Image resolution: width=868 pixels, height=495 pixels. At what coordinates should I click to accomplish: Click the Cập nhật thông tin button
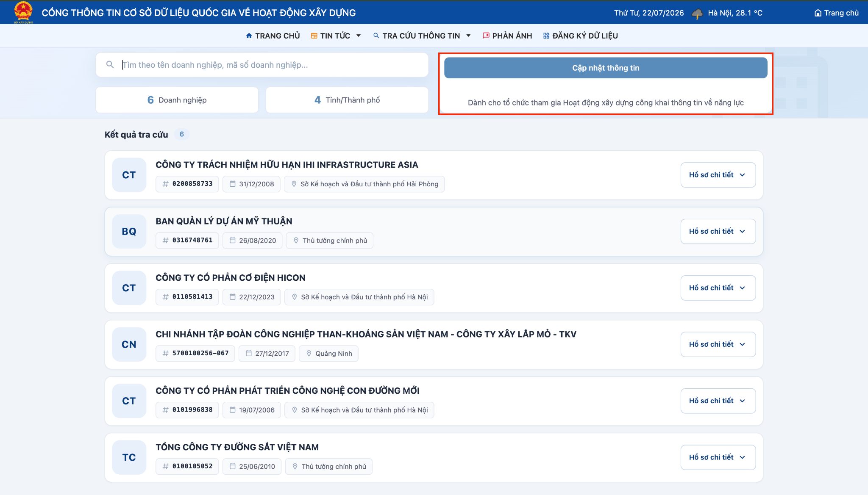point(606,68)
